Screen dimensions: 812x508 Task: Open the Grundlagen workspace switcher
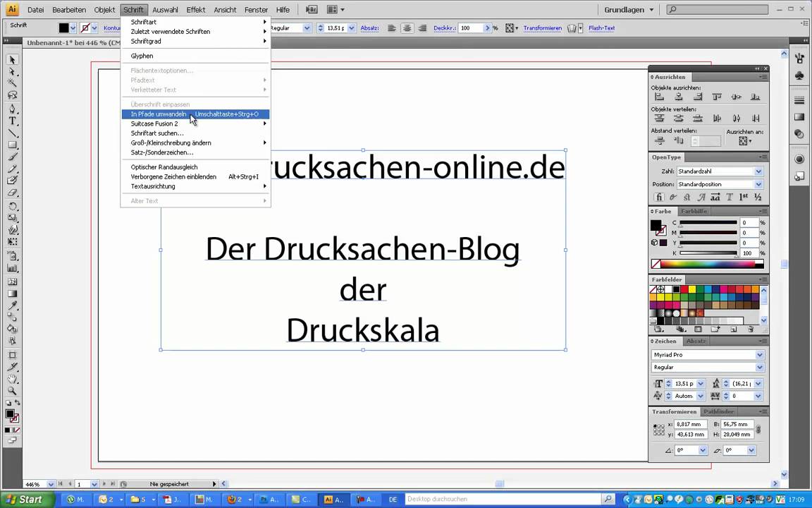(x=629, y=10)
